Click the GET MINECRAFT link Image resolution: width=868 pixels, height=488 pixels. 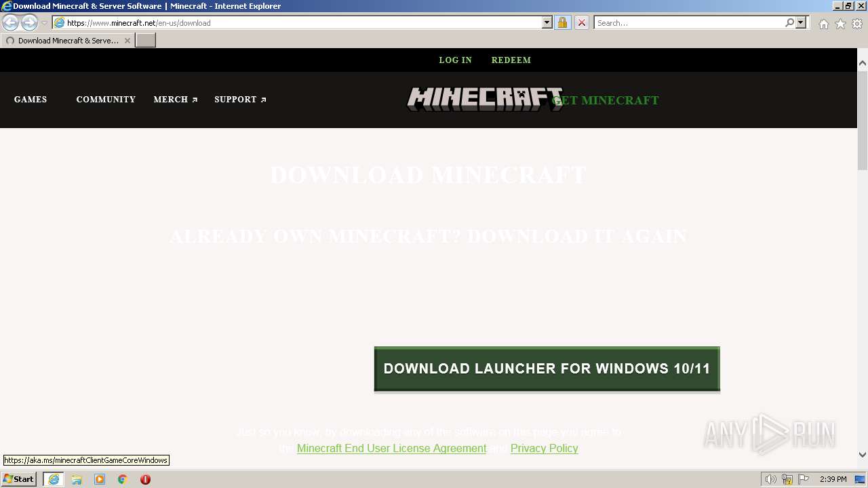pos(606,100)
